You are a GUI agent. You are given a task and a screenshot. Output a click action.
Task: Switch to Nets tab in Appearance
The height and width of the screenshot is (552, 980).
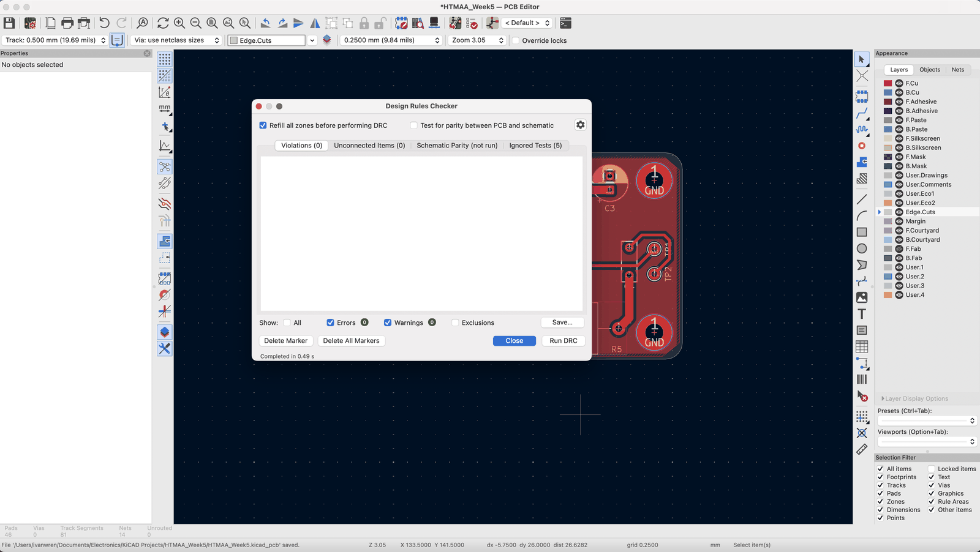tap(958, 70)
